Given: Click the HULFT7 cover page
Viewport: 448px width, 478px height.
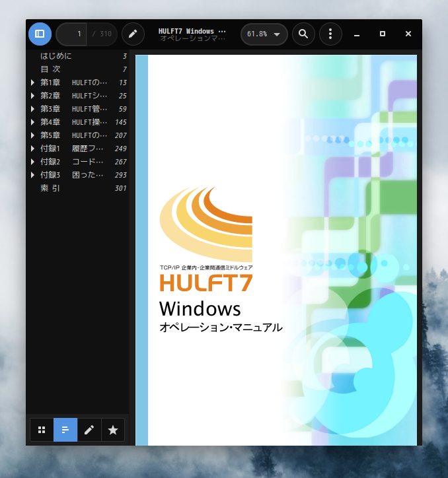Looking at the screenshot, I should [x=276, y=250].
